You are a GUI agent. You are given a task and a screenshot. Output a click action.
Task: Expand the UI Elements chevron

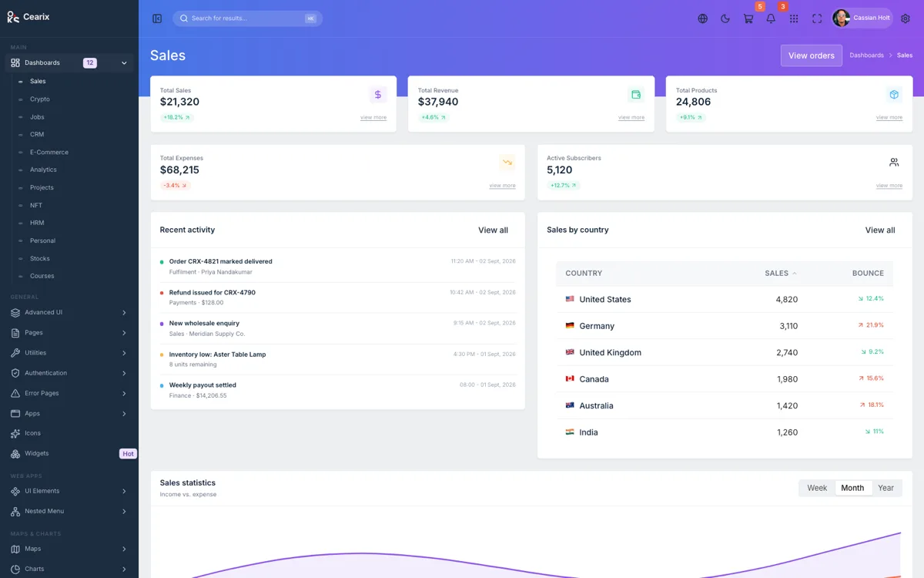[124, 491]
